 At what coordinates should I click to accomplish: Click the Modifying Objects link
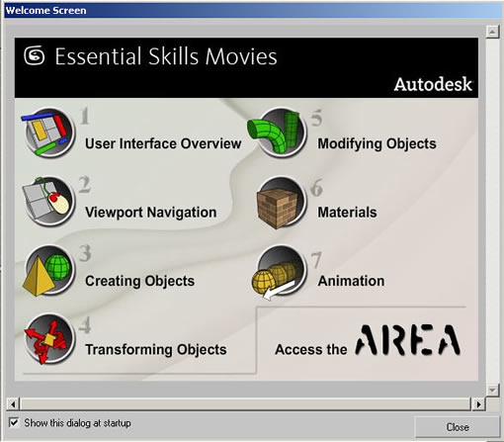[x=377, y=143]
